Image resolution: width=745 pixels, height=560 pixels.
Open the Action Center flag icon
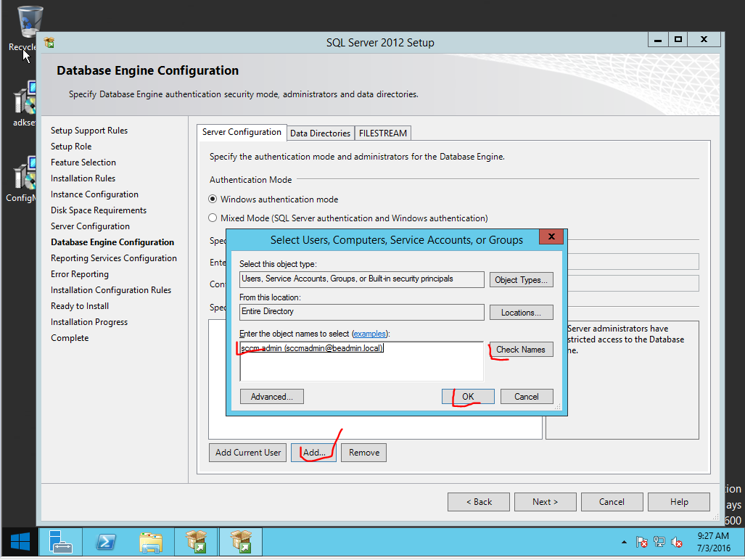coord(641,542)
